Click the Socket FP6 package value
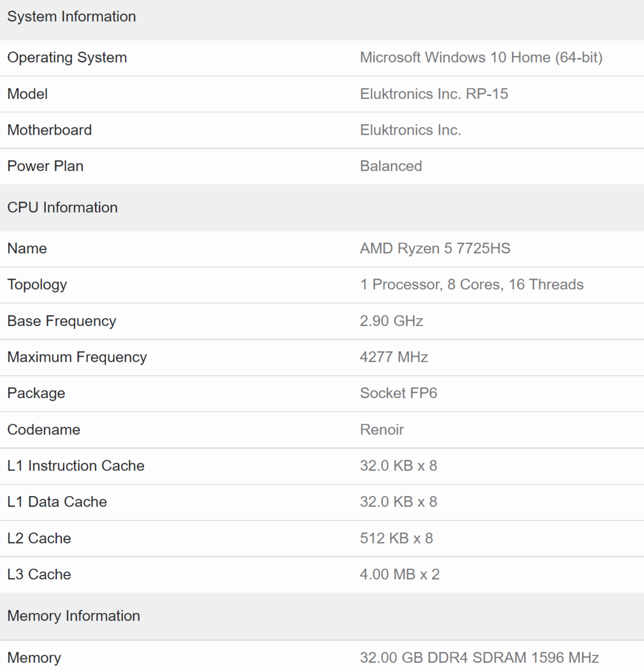The height and width of the screenshot is (671, 644). [x=399, y=393]
